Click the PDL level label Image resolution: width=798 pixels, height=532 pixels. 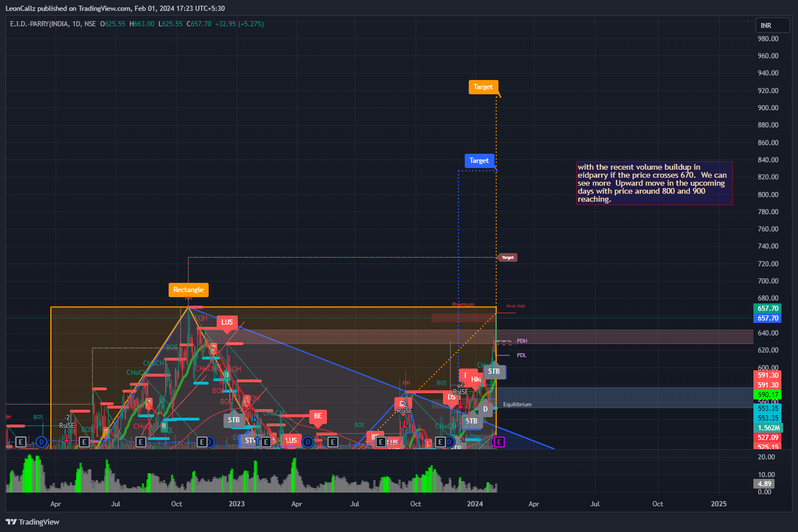click(x=522, y=355)
